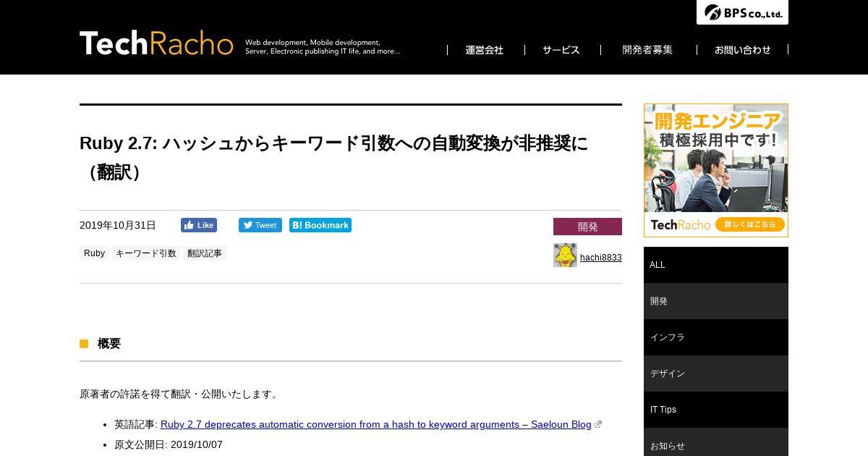The width and height of the screenshot is (868, 456).
Task: Select the IT Tips category in sidebar
Action: pyautogui.click(x=716, y=410)
